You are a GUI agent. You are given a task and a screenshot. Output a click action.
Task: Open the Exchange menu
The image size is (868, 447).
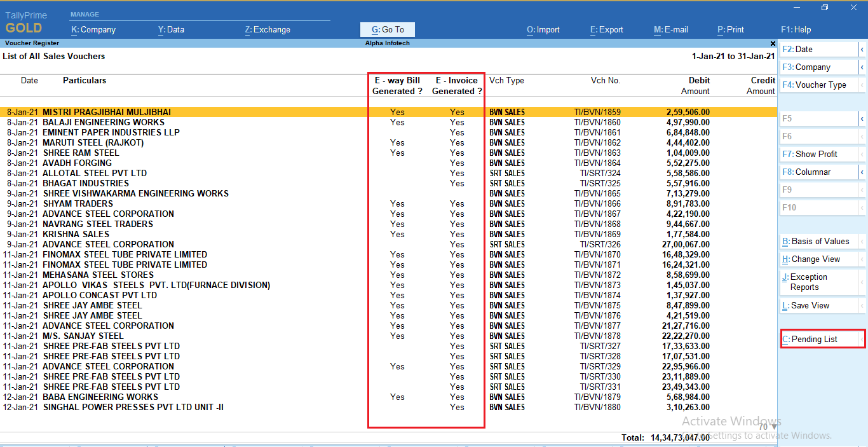pos(267,29)
